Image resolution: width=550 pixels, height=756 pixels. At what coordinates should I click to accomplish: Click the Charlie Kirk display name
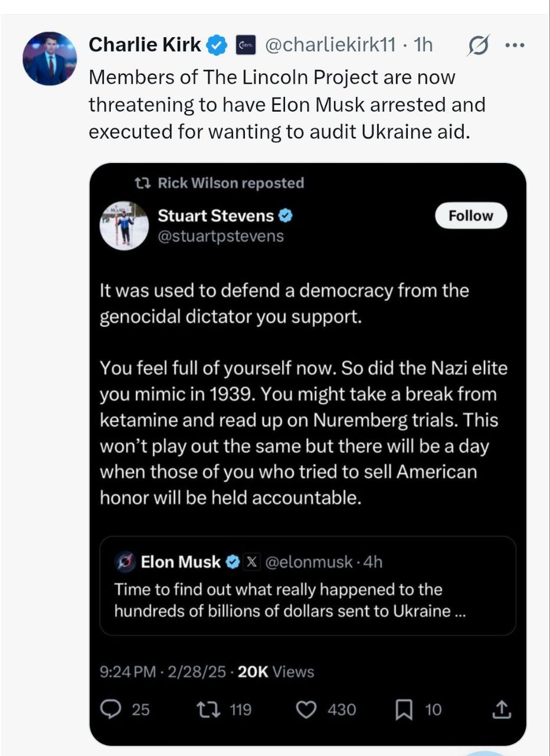[x=145, y=45]
